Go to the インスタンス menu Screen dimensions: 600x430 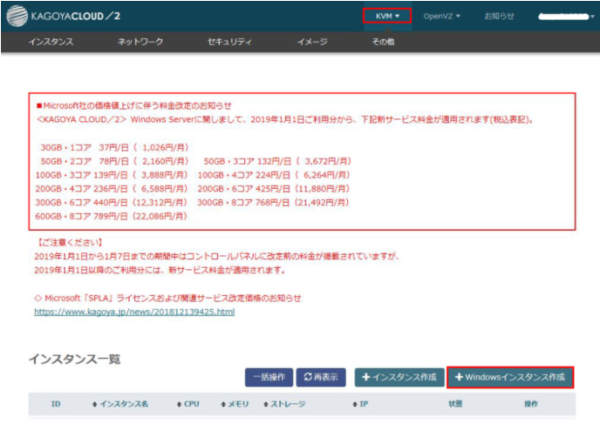tap(51, 42)
